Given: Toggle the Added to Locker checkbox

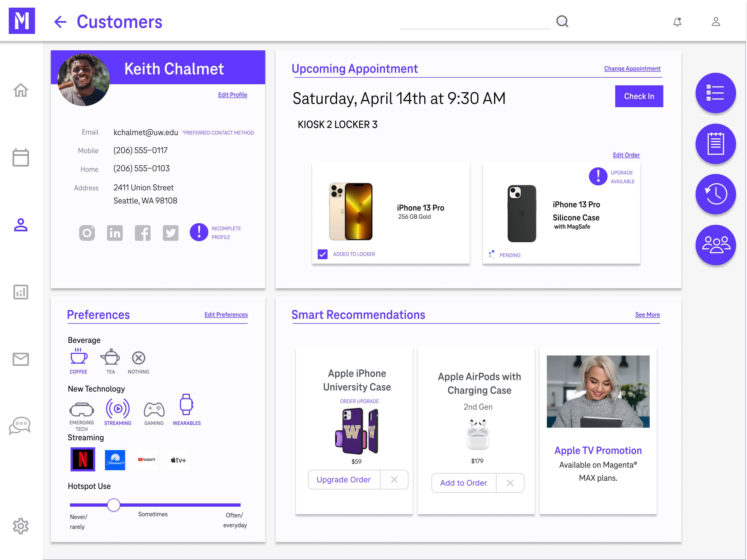Looking at the screenshot, I should pos(323,254).
